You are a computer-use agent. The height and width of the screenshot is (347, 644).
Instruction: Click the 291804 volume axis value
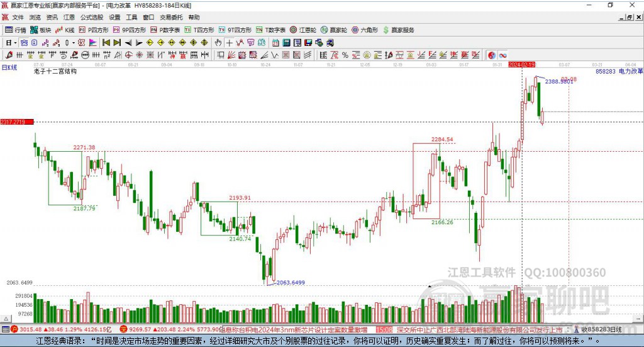(24, 295)
